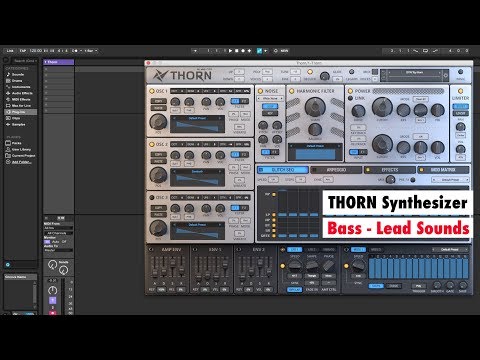The image size is (480, 360).
Task: Open the MSEG preset dropdown
Action: click(x=450, y=249)
